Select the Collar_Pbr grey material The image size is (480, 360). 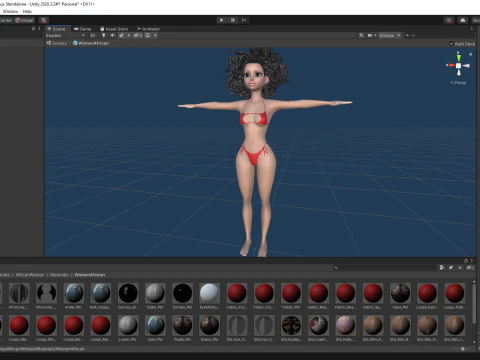[x=155, y=293]
